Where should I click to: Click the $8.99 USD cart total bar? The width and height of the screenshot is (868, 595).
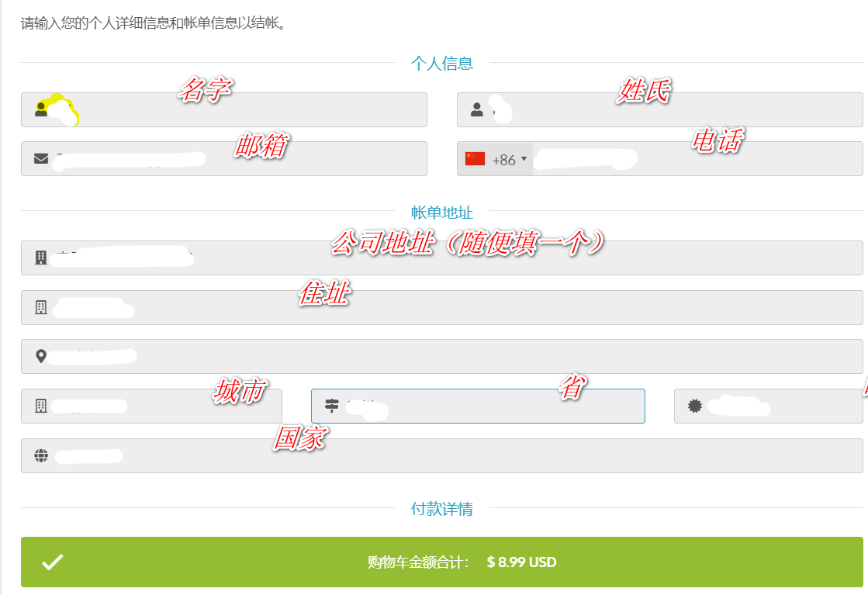(441, 562)
